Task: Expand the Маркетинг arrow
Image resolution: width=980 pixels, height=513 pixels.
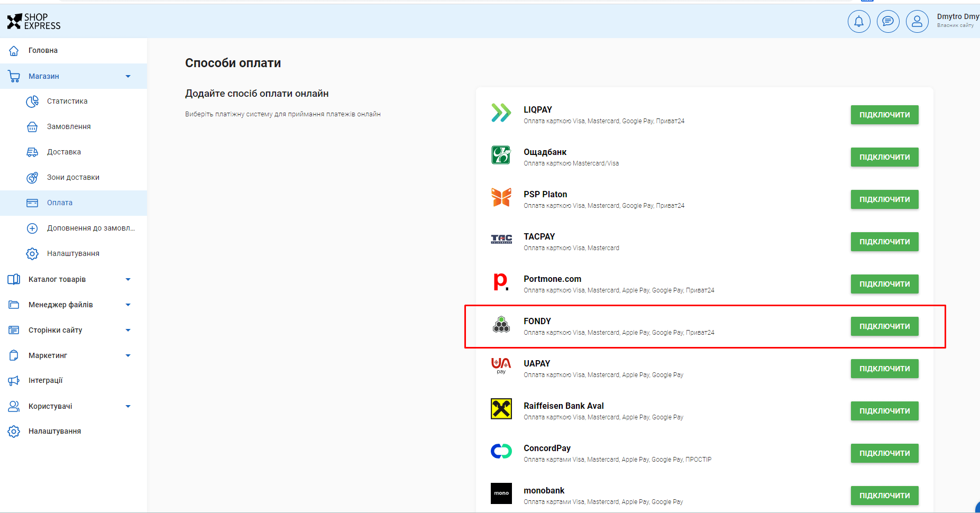Action: [128, 355]
